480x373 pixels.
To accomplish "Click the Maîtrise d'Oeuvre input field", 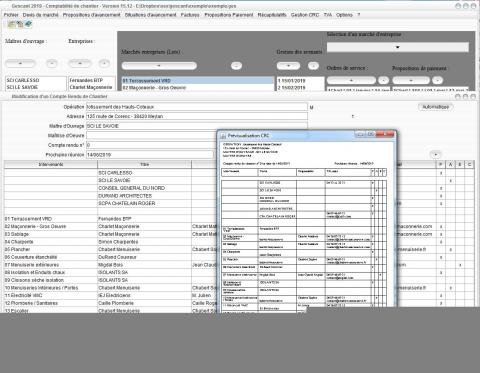I will [x=152, y=135].
